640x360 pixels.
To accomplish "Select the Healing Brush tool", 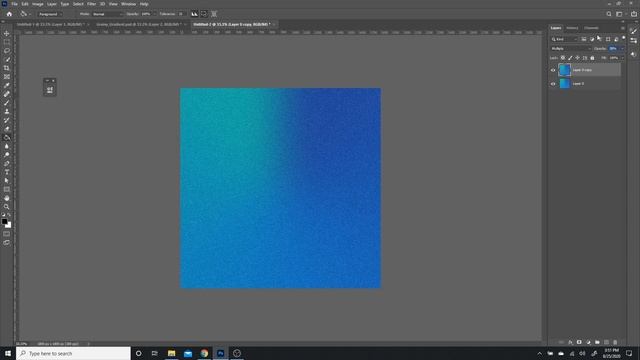I will tap(7, 94).
